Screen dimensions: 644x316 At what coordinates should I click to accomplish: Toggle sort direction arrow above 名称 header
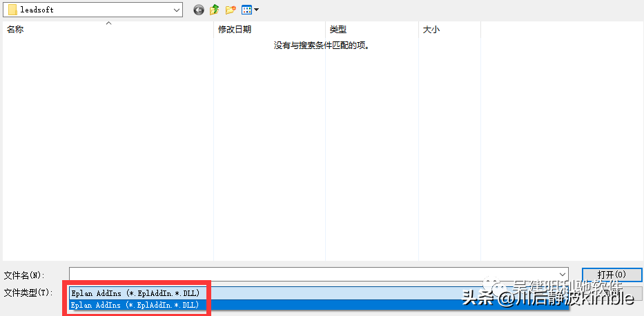[x=108, y=23]
